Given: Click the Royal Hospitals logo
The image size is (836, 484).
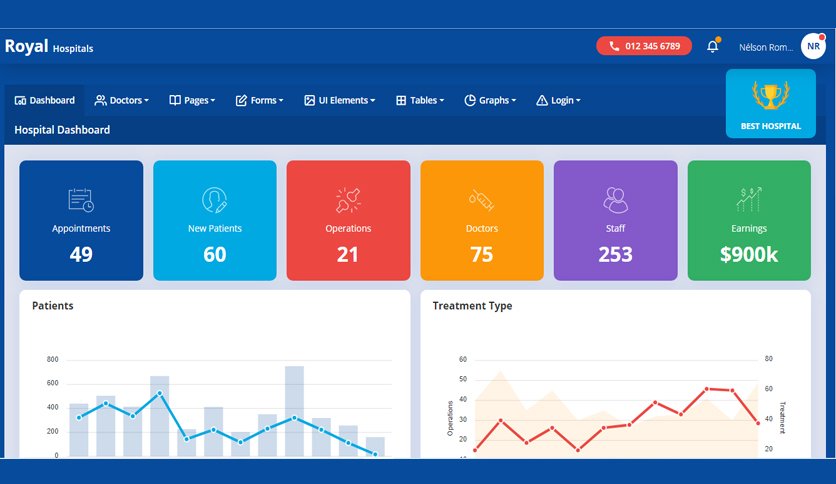Looking at the screenshot, I should click(x=49, y=47).
